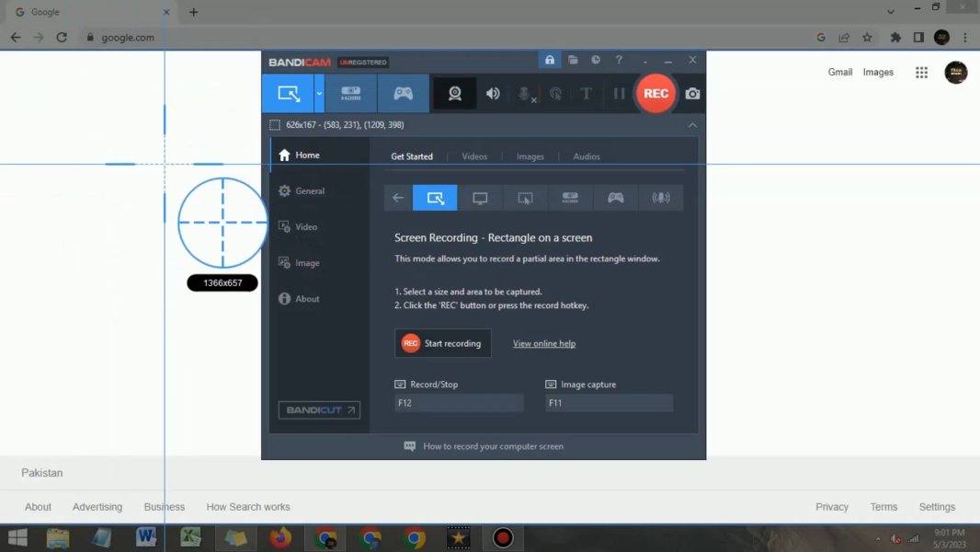Click the back arrow in mode selector
Viewport: 980px width, 552px height.
(398, 198)
